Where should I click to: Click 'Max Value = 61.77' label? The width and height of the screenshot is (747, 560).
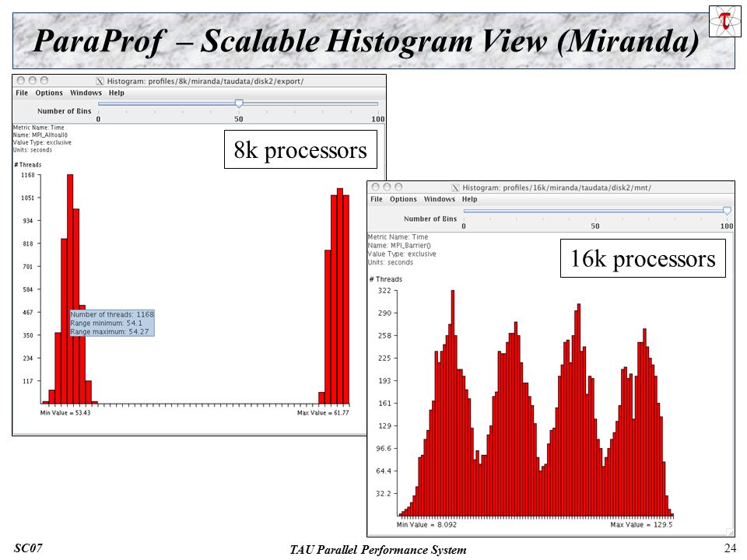(323, 413)
